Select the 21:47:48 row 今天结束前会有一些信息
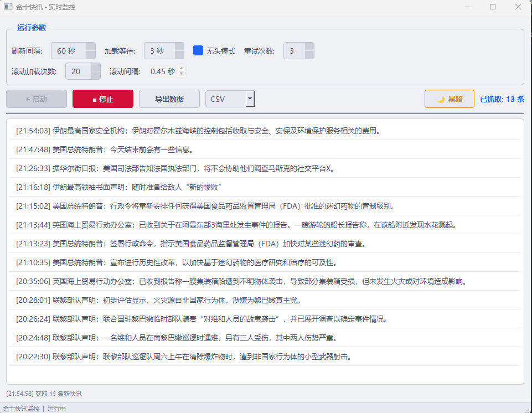Screen dimensions: 532x413 coord(265,149)
